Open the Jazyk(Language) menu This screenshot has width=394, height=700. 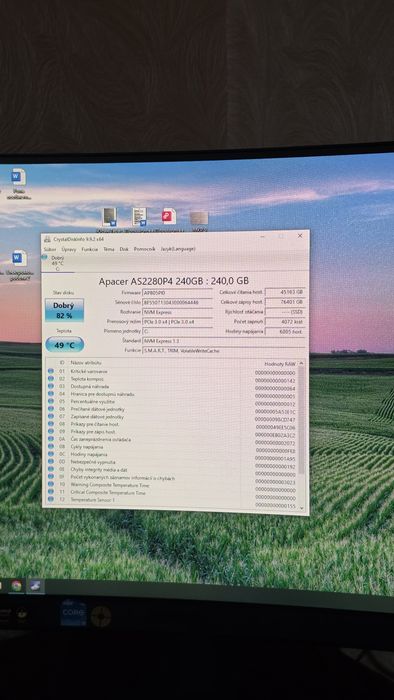coord(178,249)
